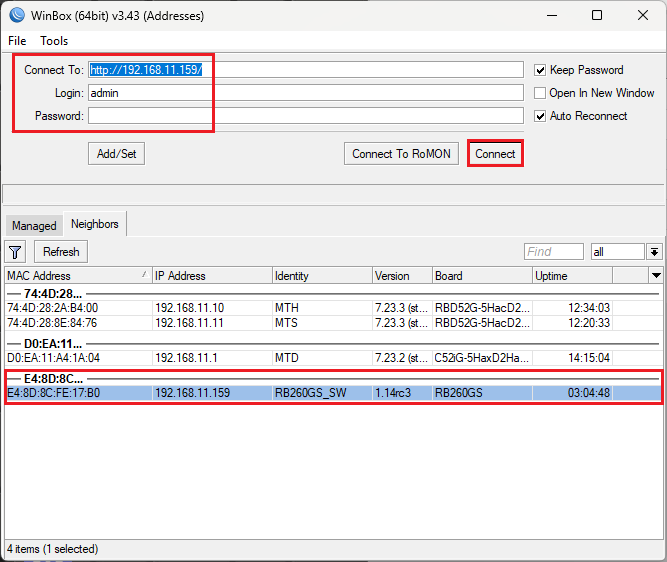Click the WinBox logo in title bar
667x562 pixels.
[x=17, y=15]
